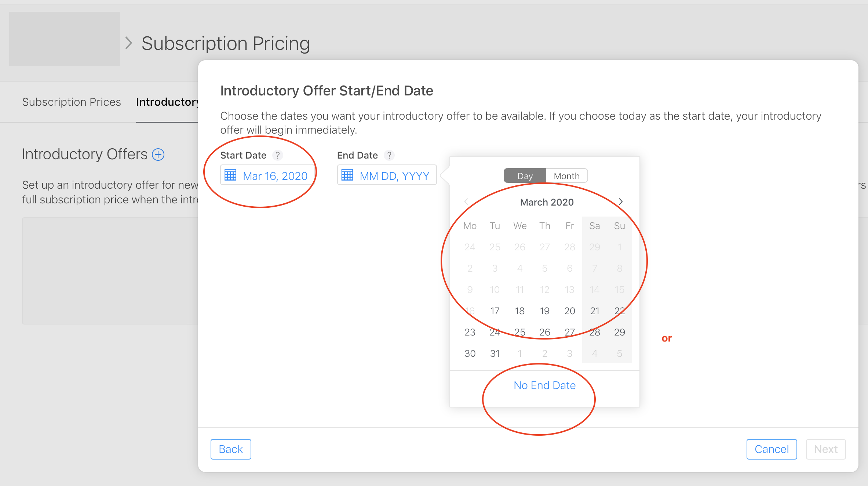Click the End Date input field
Image resolution: width=868 pixels, height=486 pixels.
click(394, 176)
